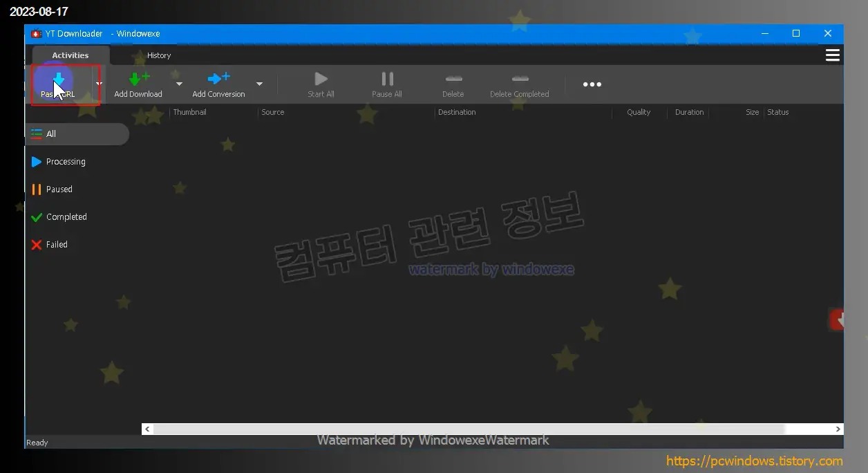Viewport: 868px width, 473px height.
Task: Click the Pause All icon
Action: 387,79
